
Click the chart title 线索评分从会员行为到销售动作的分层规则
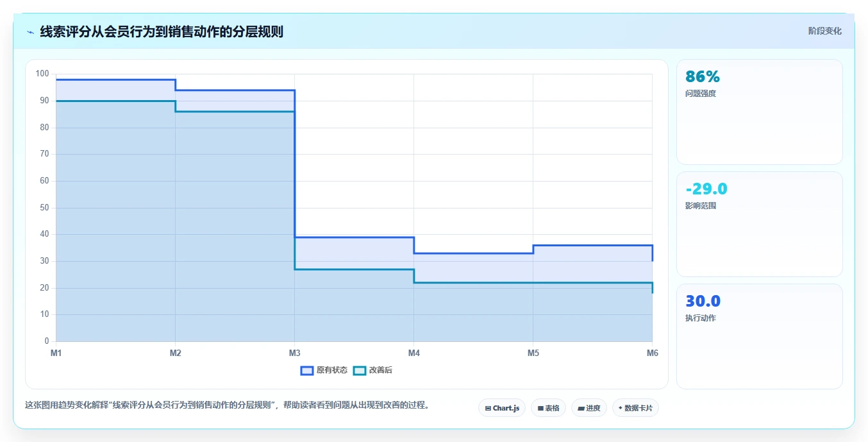tap(162, 31)
